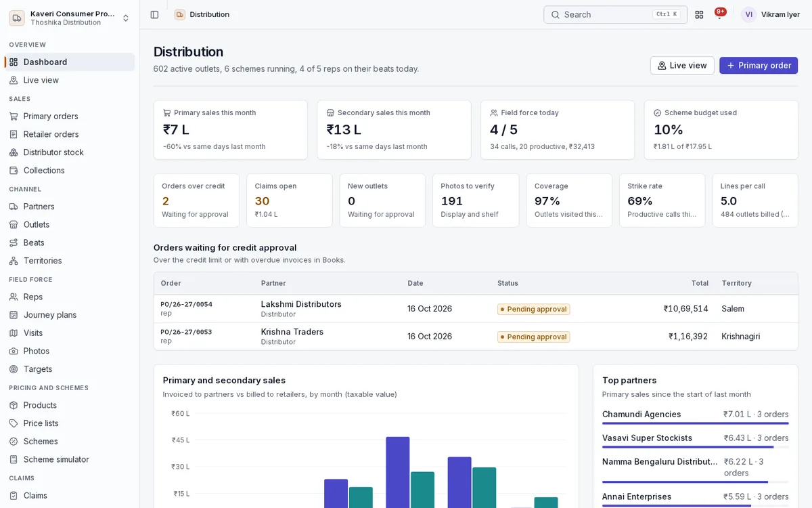Screen dimensions: 812x508
Task: Open Lakshmi Distributors partner
Action: [301, 304]
